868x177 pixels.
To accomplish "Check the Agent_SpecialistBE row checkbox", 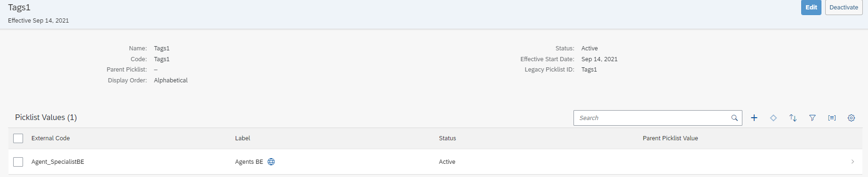I will coord(18,162).
